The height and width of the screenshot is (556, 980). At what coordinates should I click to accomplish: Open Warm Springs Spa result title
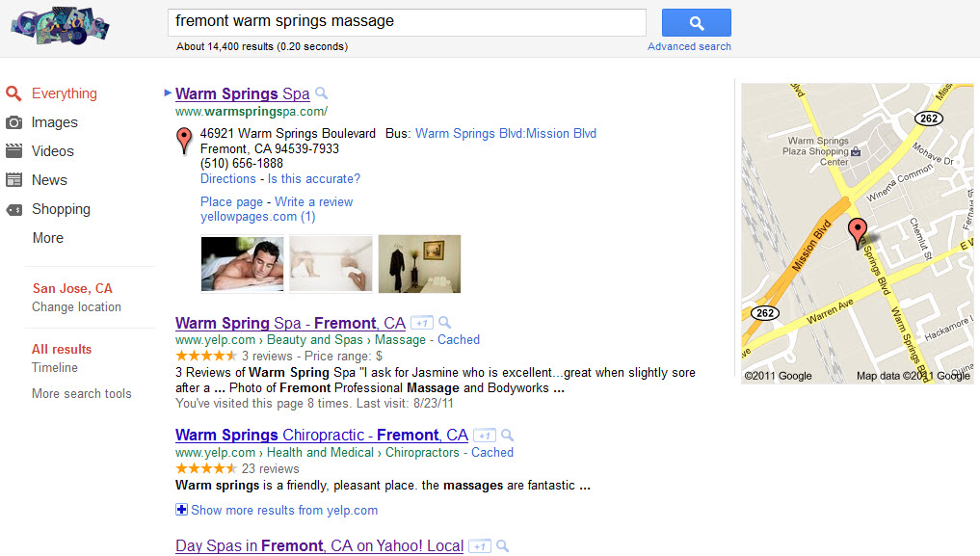pyautogui.click(x=243, y=93)
